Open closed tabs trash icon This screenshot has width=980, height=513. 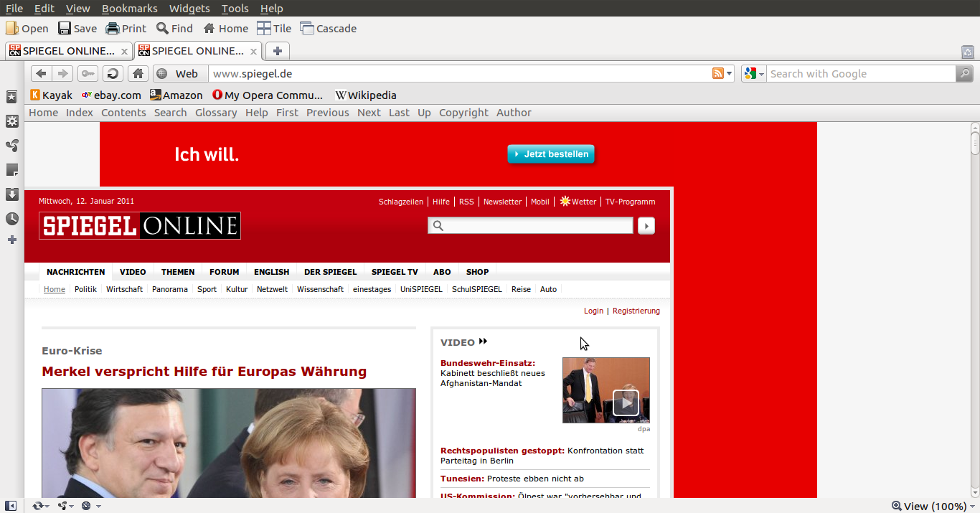pos(967,52)
